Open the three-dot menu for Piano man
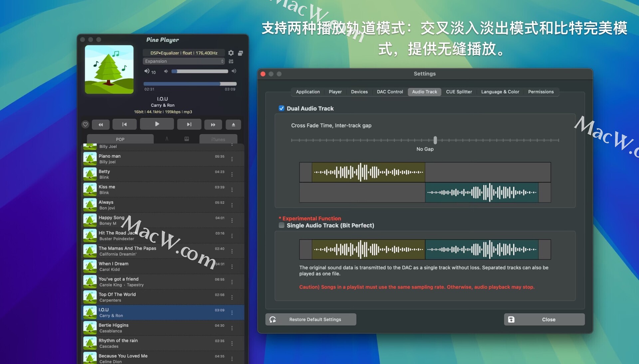 (232, 159)
